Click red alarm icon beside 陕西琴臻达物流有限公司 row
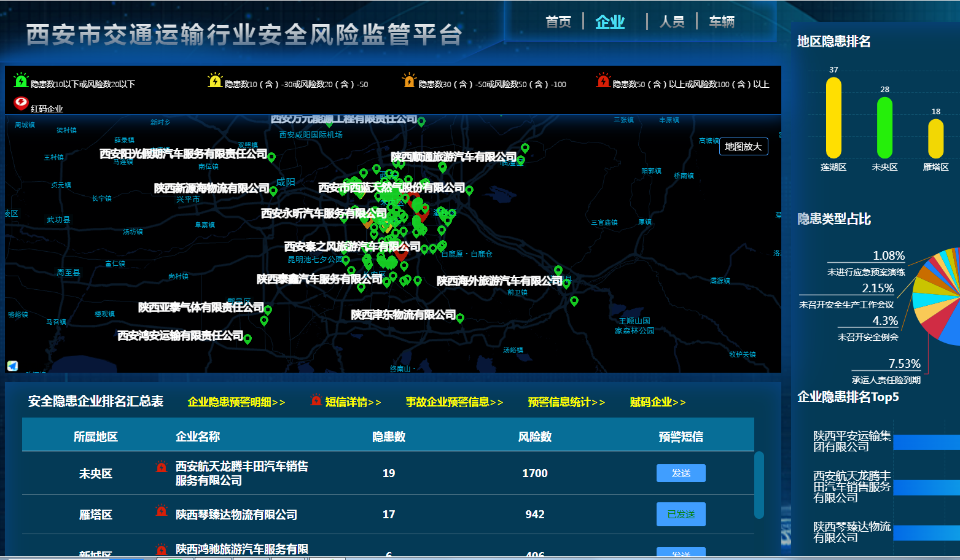This screenshot has width=960, height=560. coord(162,510)
